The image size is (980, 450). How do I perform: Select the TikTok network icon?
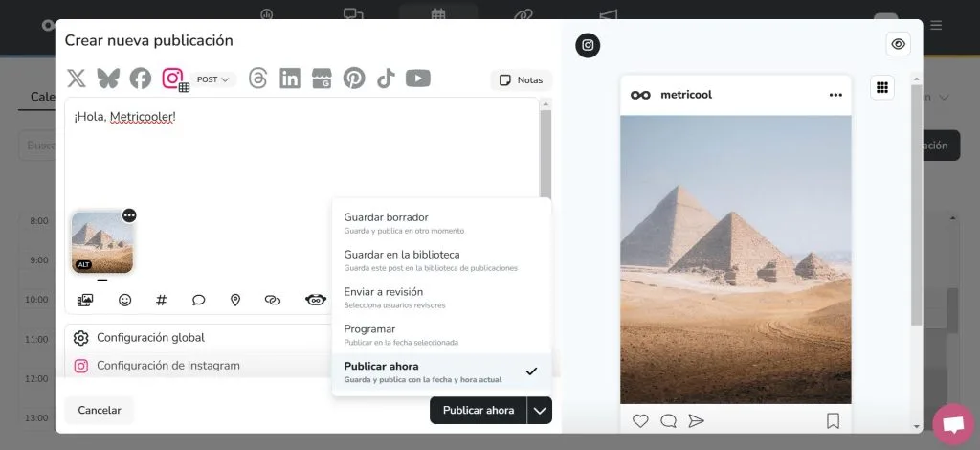pos(386,79)
